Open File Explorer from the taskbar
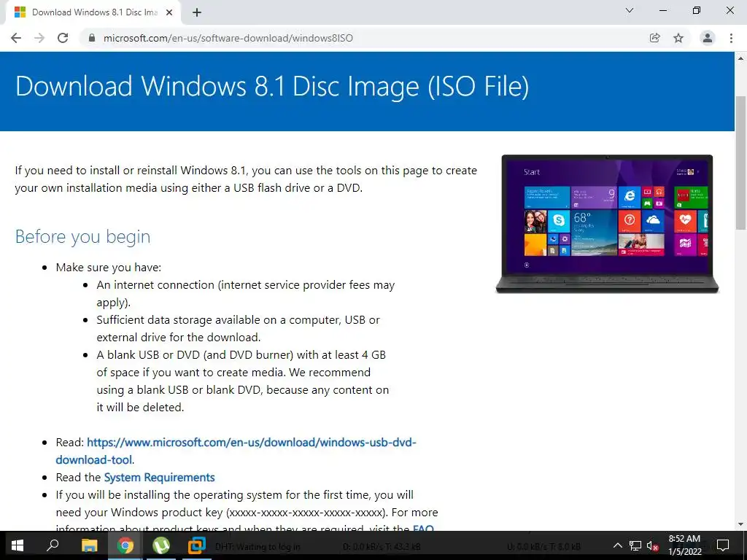 (89, 545)
